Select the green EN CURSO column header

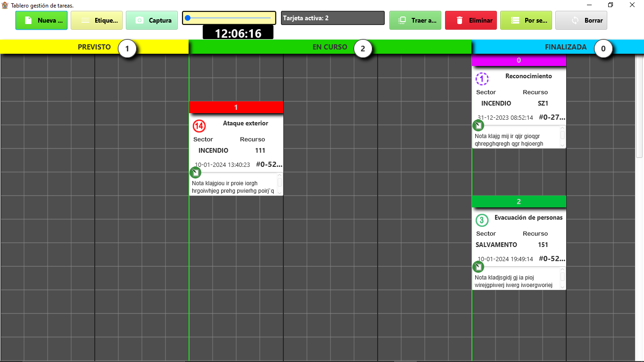click(x=330, y=47)
